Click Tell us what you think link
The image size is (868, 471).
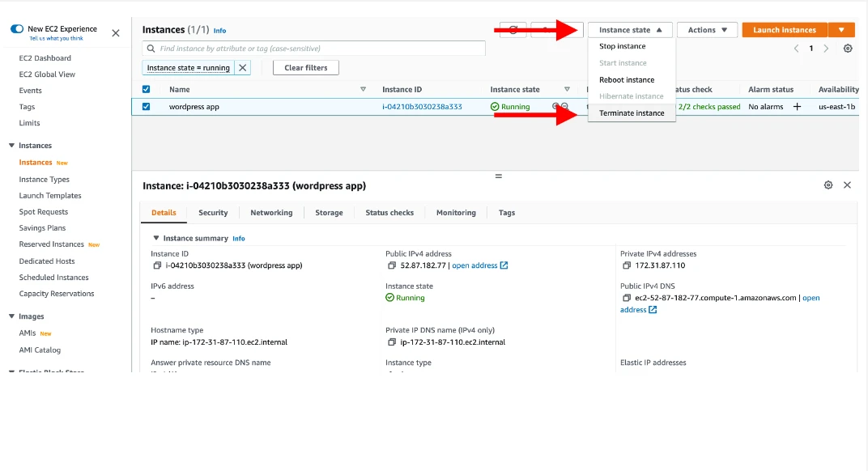pyautogui.click(x=57, y=38)
